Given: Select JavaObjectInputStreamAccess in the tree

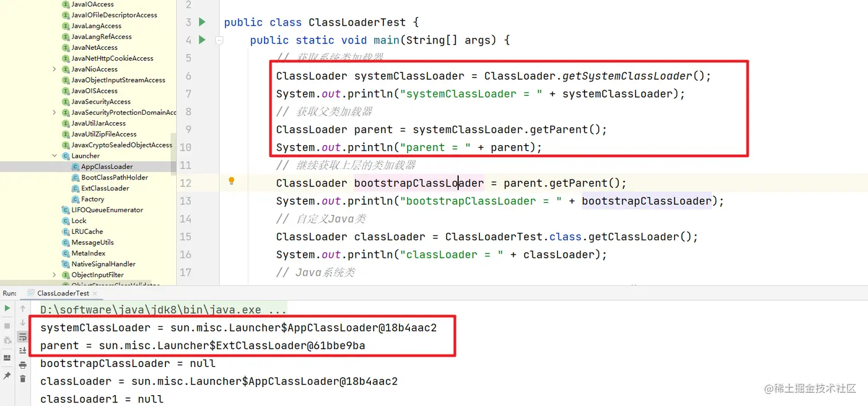Looking at the screenshot, I should (x=118, y=80).
